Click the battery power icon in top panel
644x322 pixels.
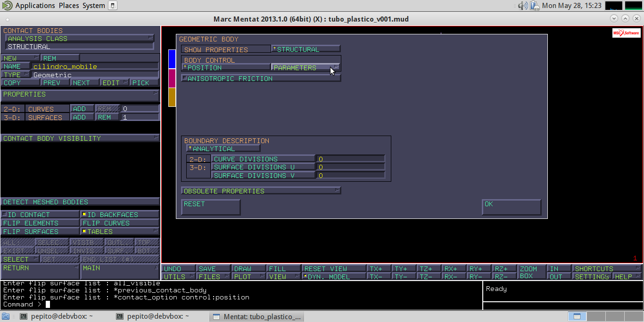tap(534, 6)
